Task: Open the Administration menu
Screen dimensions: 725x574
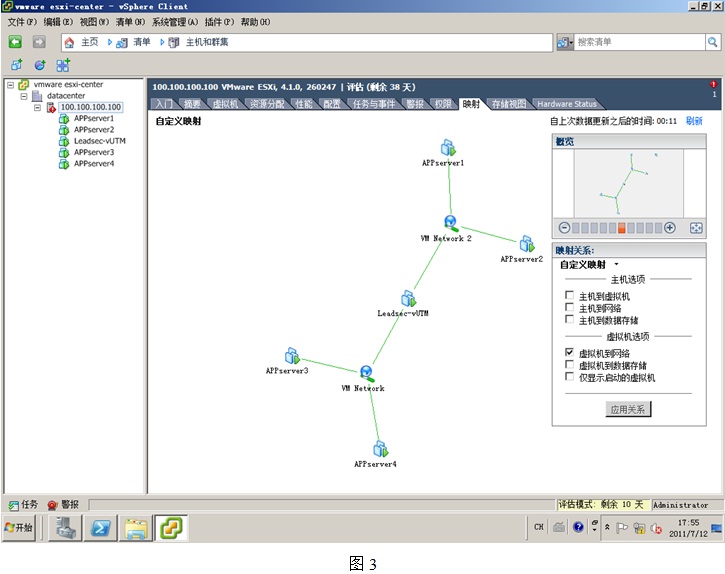Action: point(175,22)
